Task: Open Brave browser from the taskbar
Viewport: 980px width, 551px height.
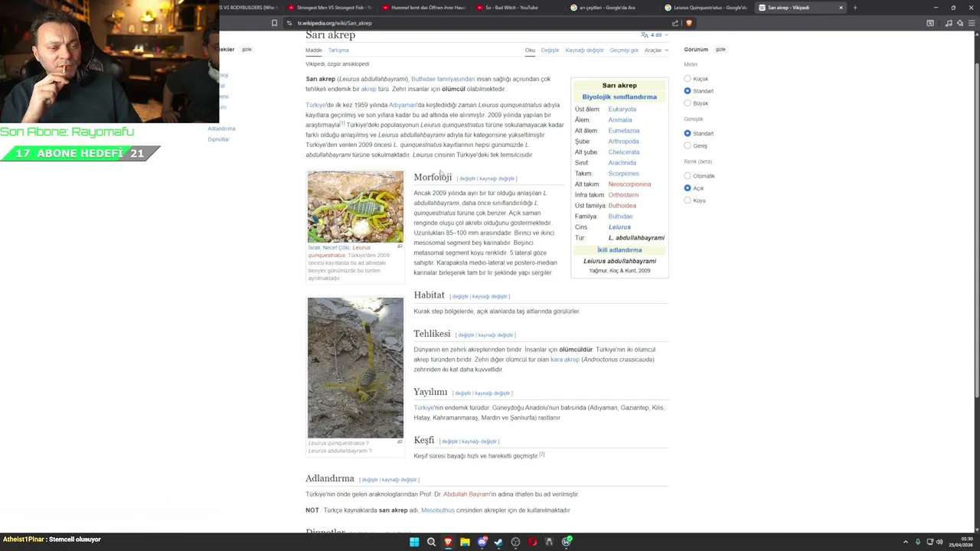Action: [448, 542]
